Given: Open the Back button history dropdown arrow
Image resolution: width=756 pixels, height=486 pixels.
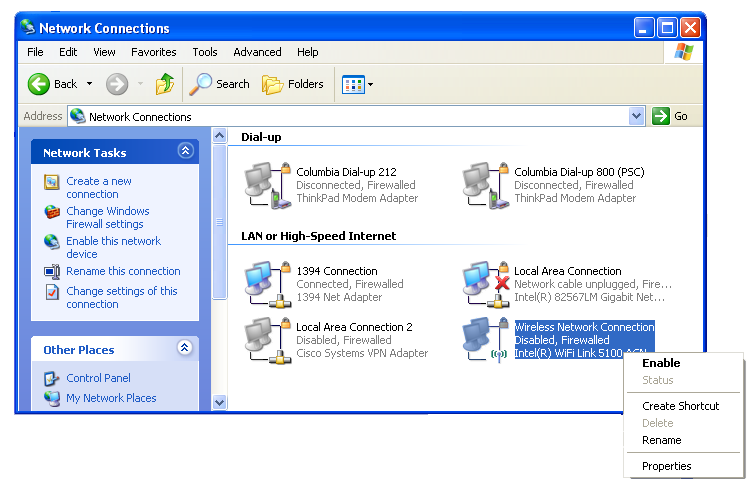Looking at the screenshot, I should (89, 84).
